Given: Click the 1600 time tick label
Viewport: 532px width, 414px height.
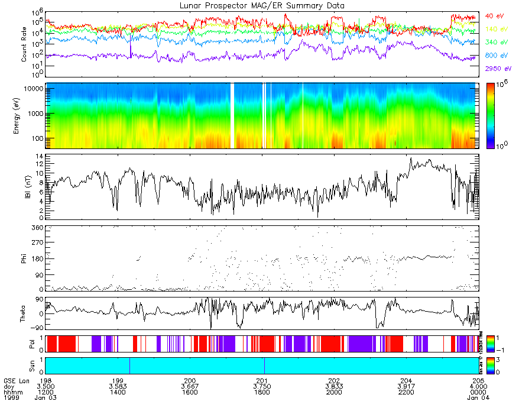Looking at the screenshot, I should click(190, 392).
